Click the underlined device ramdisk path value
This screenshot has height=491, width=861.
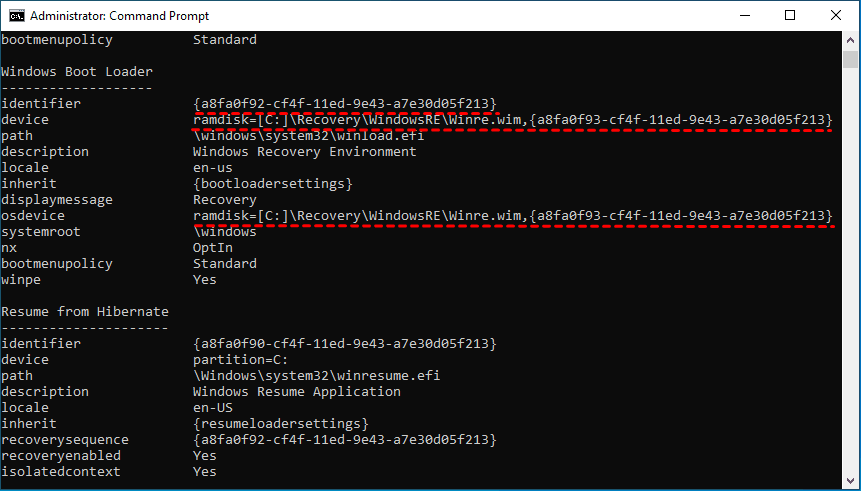click(512, 120)
